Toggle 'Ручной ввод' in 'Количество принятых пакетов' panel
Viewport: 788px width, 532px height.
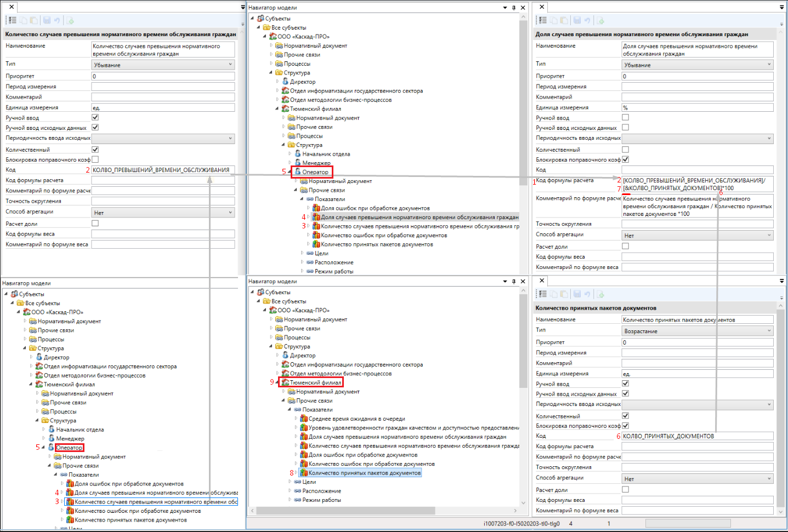(626, 384)
